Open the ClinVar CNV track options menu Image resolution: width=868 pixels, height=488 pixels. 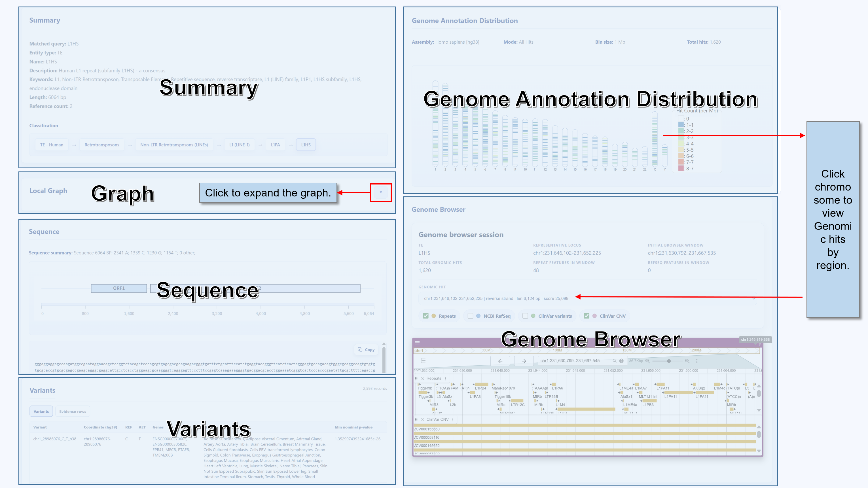pyautogui.click(x=453, y=419)
